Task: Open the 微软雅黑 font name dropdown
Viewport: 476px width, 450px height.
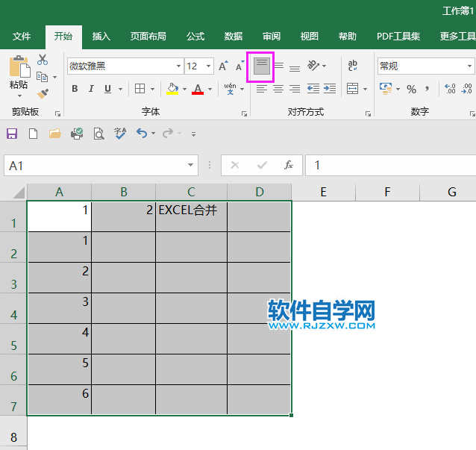Action: pyautogui.click(x=178, y=66)
